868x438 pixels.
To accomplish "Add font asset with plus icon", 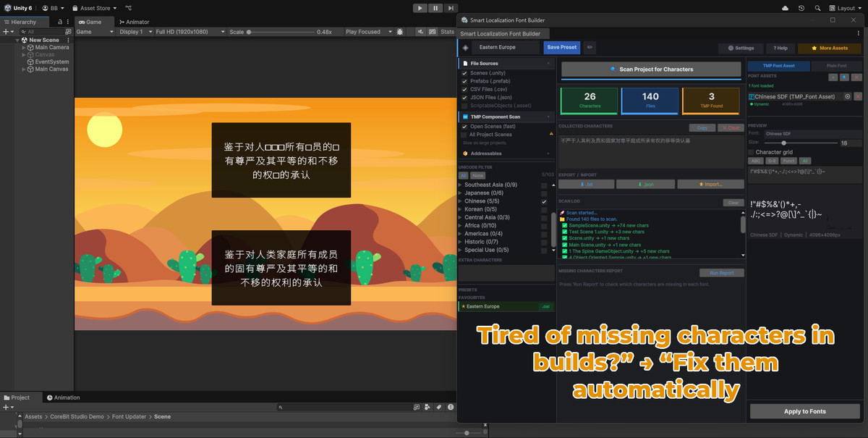I will pyautogui.click(x=833, y=77).
